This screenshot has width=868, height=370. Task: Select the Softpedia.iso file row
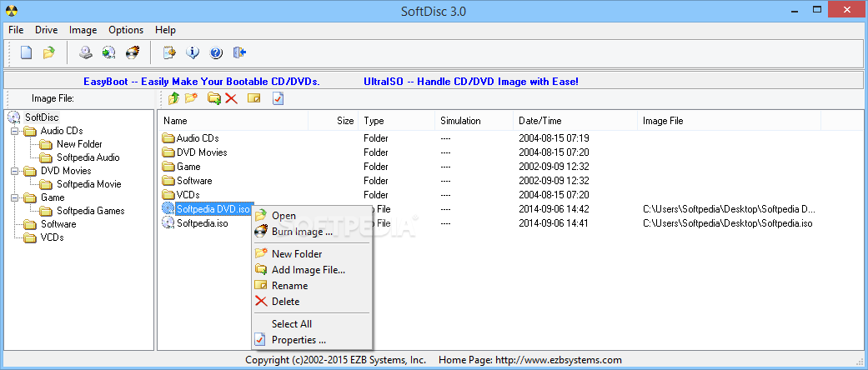click(202, 223)
